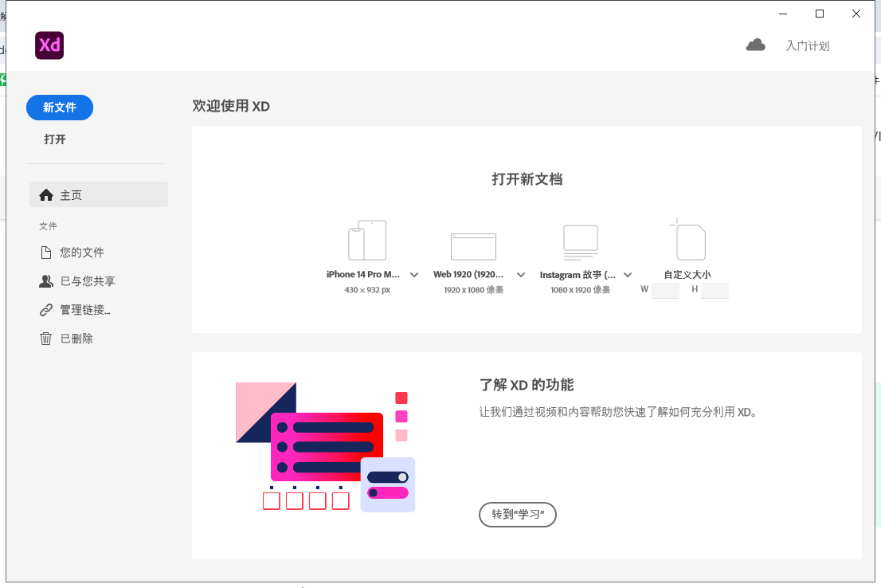Expand the iPhone 14 Pro Max size dropdown
Viewport: 881px width, 588px height.
(x=414, y=275)
